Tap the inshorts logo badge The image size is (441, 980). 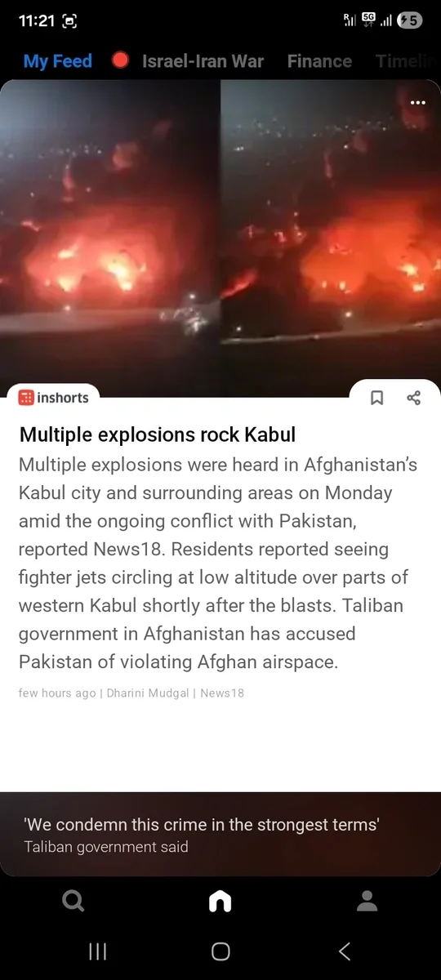[53, 398]
